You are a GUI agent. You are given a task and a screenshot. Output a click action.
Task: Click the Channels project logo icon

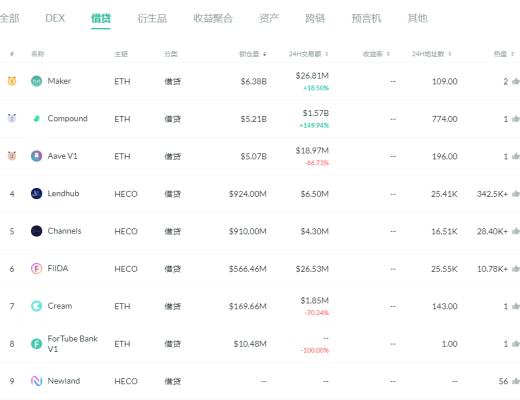(x=36, y=231)
